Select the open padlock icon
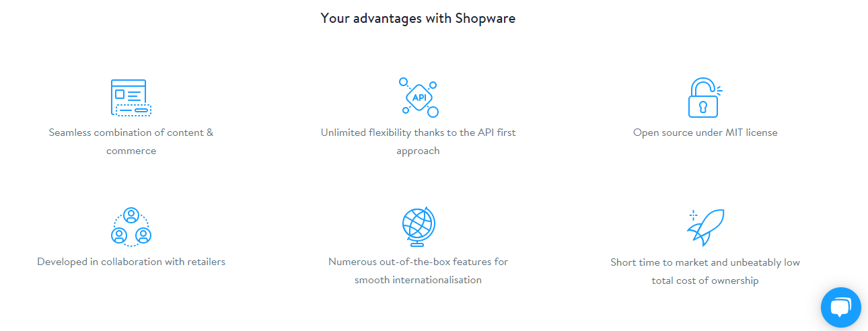Screen dimensions: 868x331 point(705,98)
